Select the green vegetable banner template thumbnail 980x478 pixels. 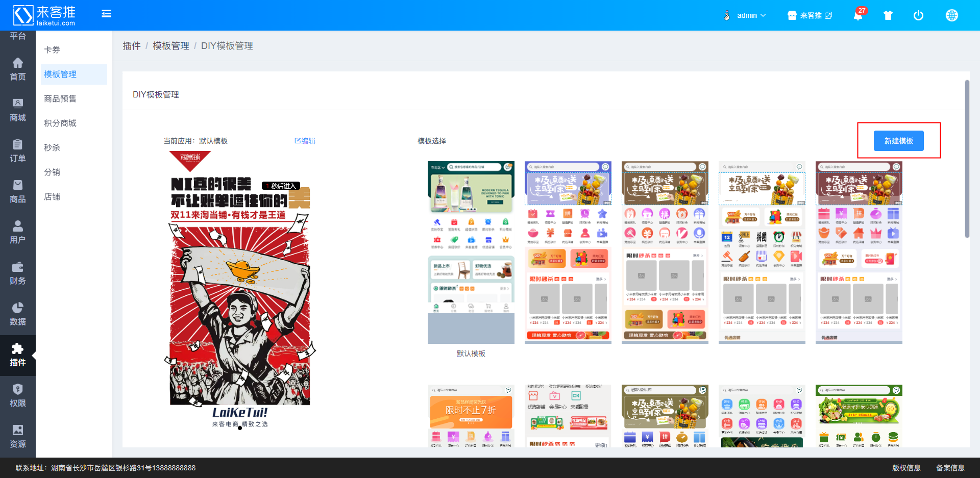coord(859,416)
